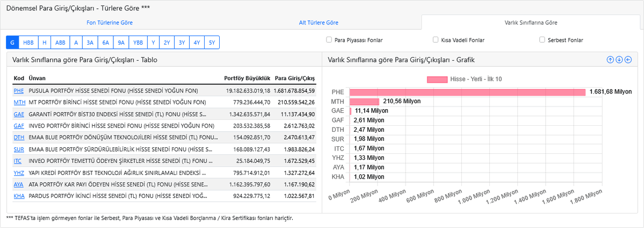Click the value 25.184.049,75

(x=252, y=161)
